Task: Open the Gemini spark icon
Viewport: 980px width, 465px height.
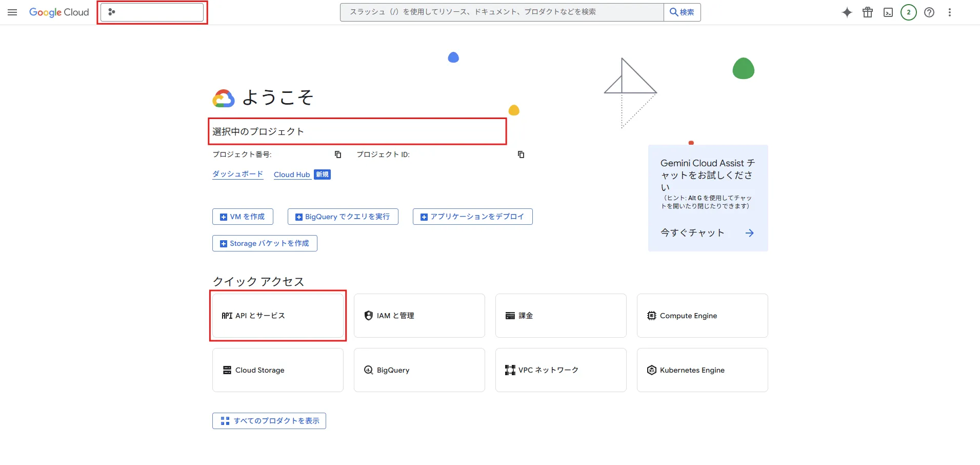Action: point(847,12)
